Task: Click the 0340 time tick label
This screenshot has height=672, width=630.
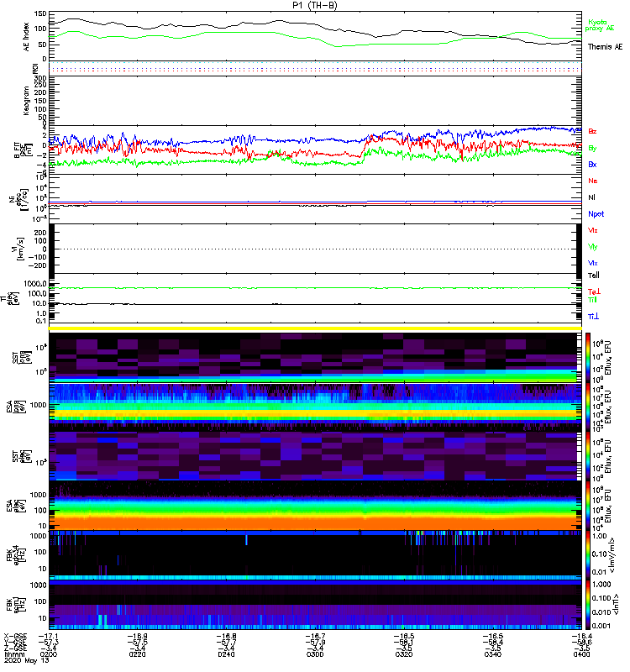Action: [493, 654]
